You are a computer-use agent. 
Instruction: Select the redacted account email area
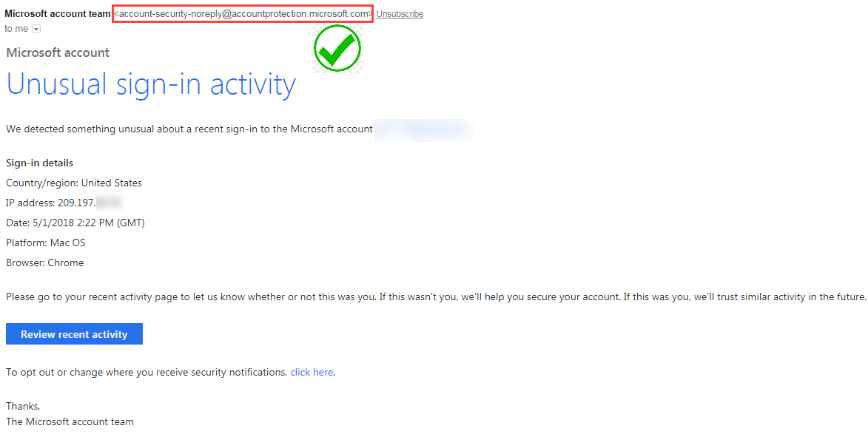tap(423, 129)
